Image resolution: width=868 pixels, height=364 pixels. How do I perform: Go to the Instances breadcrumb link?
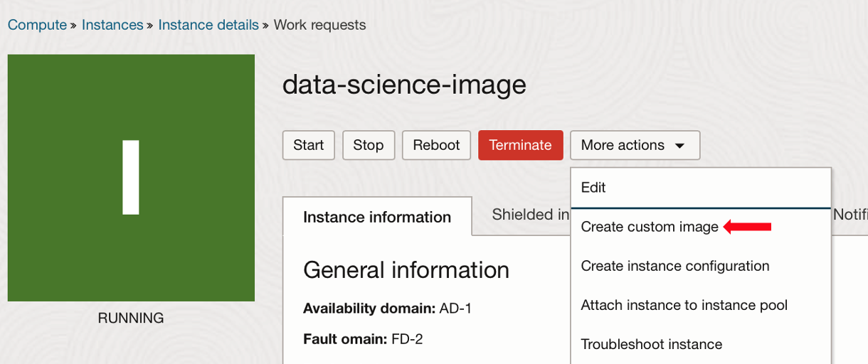click(112, 25)
